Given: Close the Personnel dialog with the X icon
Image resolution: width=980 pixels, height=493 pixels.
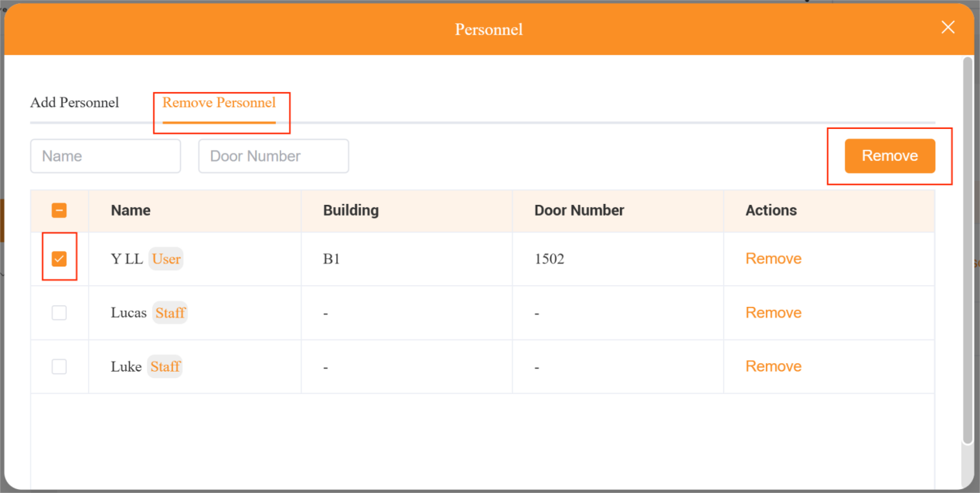Looking at the screenshot, I should [x=948, y=28].
